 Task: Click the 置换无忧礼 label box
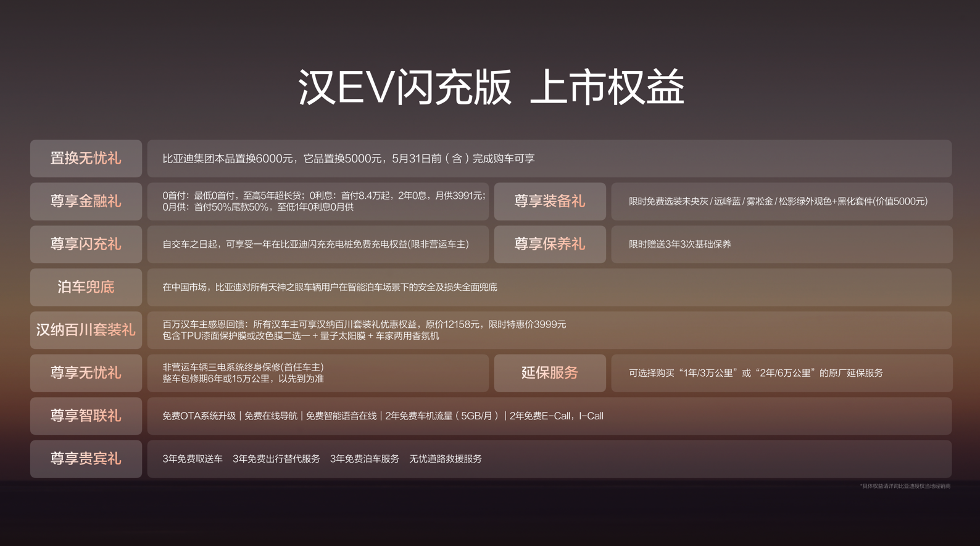pos(86,159)
